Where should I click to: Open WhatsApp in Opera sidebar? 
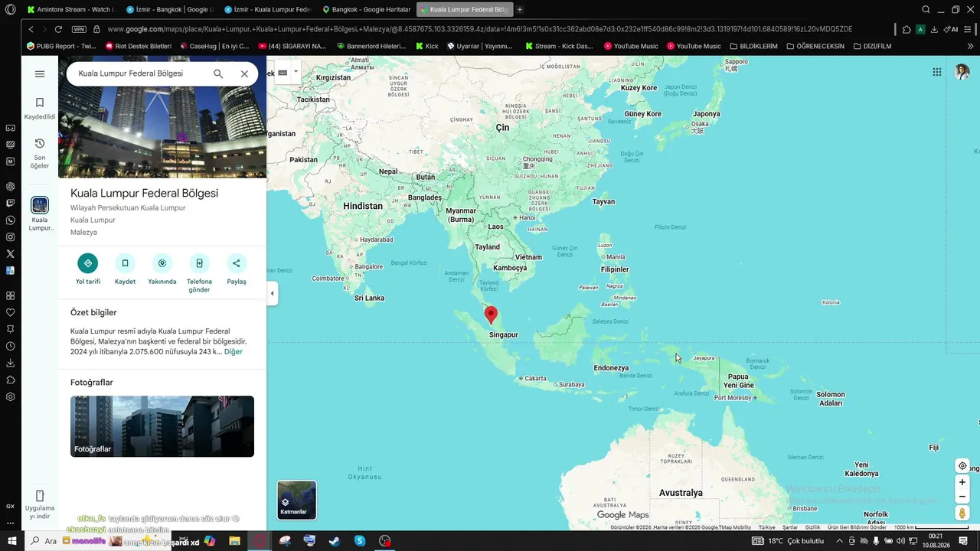[x=10, y=220]
